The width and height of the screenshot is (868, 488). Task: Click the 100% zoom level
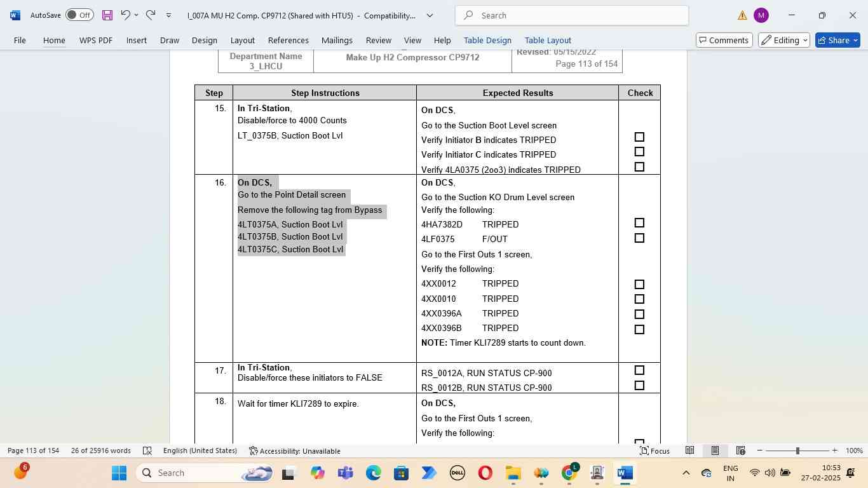854,451
